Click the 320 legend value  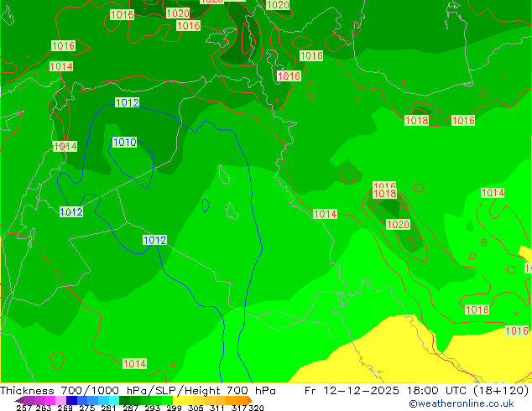coord(256,408)
